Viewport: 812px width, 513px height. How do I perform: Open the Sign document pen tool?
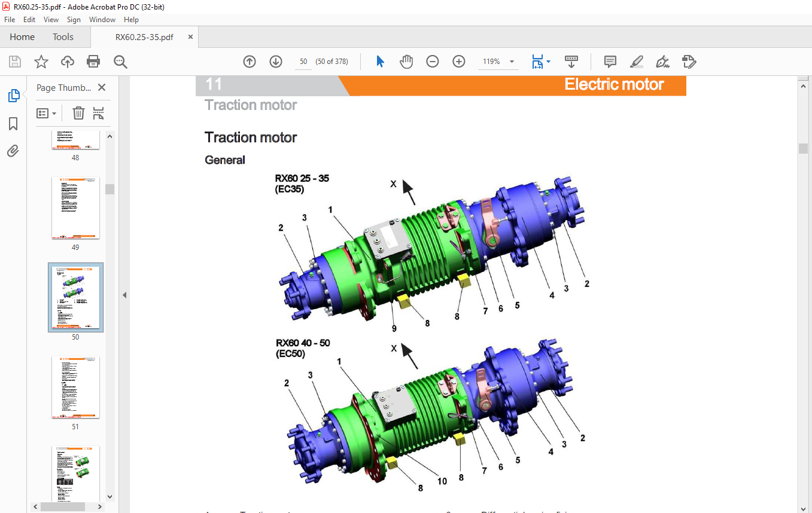(x=662, y=62)
